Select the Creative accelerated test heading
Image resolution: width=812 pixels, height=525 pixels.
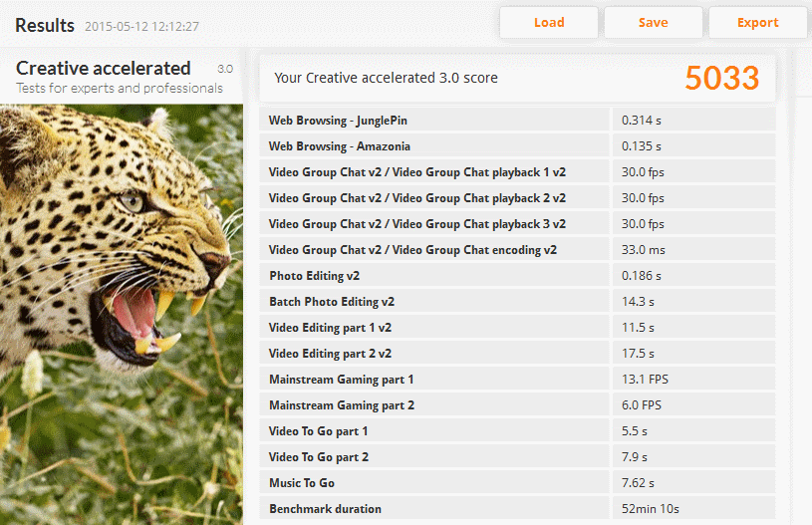[103, 69]
